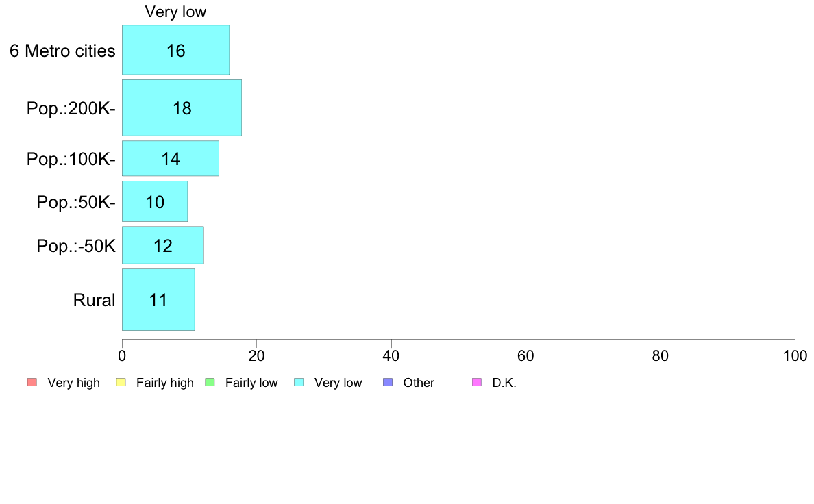Click the 6 Metro cities axis label
Viewport: 814px width, 504px height.
[x=63, y=51]
